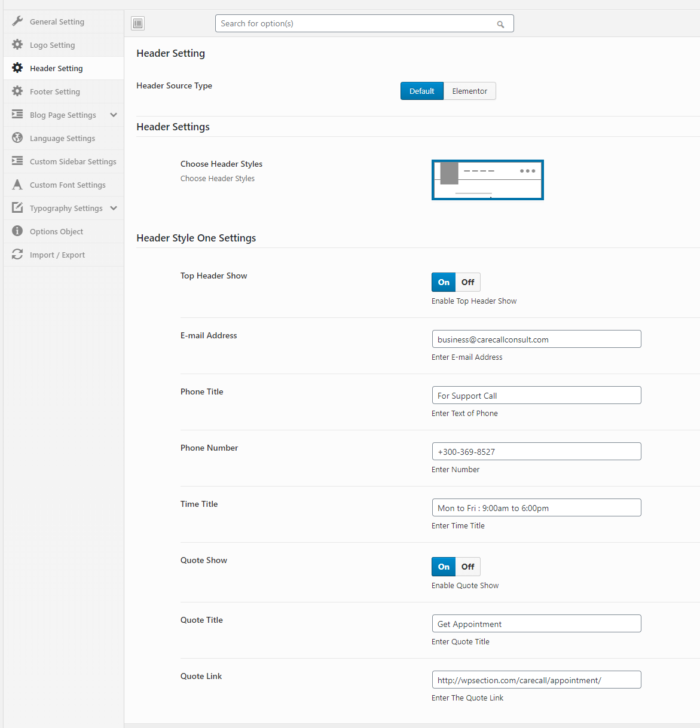The image size is (700, 728).
Task: Open the Header Setting menu item
Action: coord(57,68)
